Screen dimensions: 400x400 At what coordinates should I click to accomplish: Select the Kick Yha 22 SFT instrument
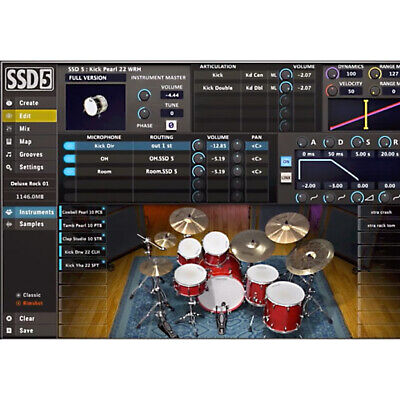82,265
